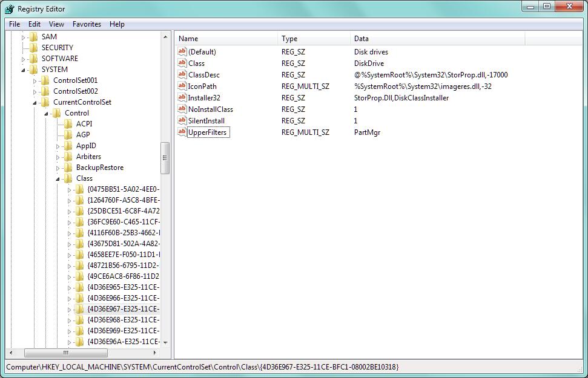Click the BackupRestore folder icon
This screenshot has height=378, width=588.
click(68, 167)
